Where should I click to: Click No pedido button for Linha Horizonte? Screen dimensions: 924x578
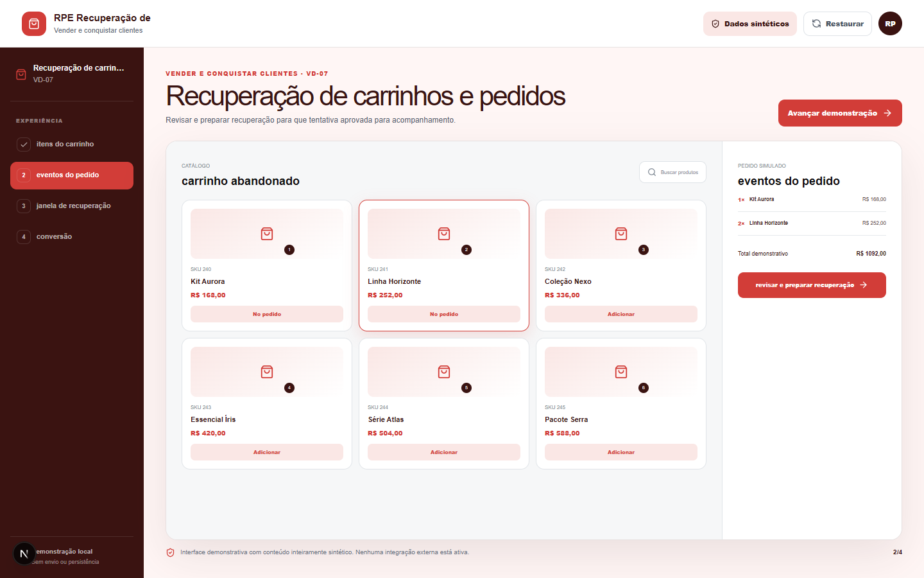tap(444, 314)
